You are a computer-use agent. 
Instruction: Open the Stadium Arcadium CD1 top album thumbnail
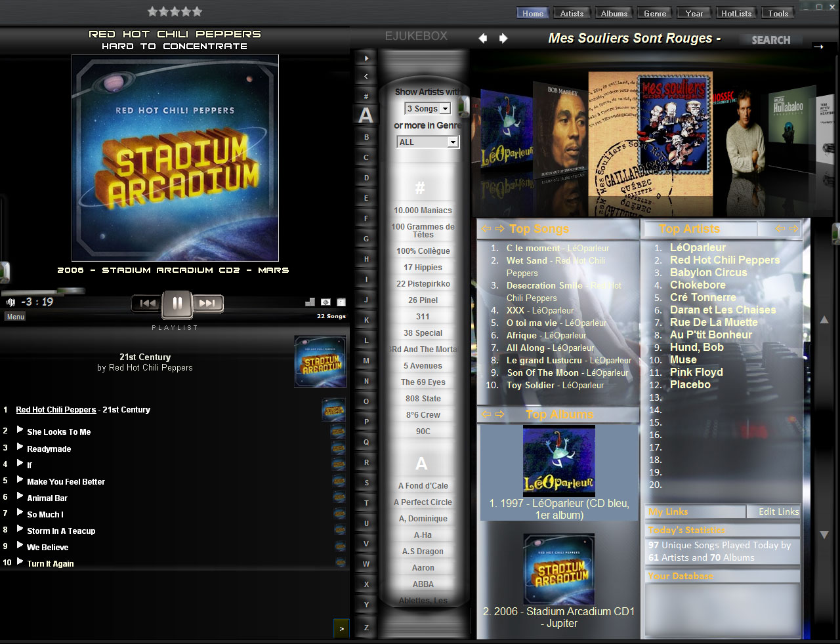point(559,569)
